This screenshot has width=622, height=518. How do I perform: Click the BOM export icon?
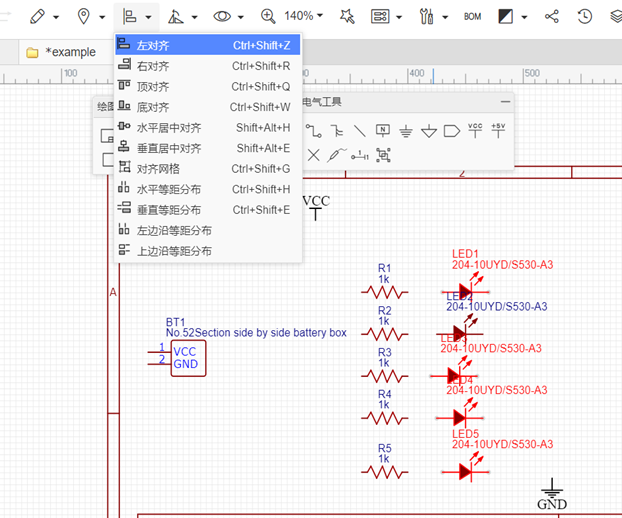click(472, 17)
